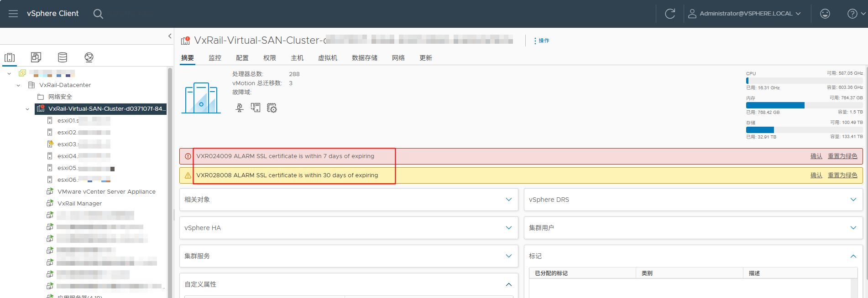Switch to the 权限 tab

270,58
